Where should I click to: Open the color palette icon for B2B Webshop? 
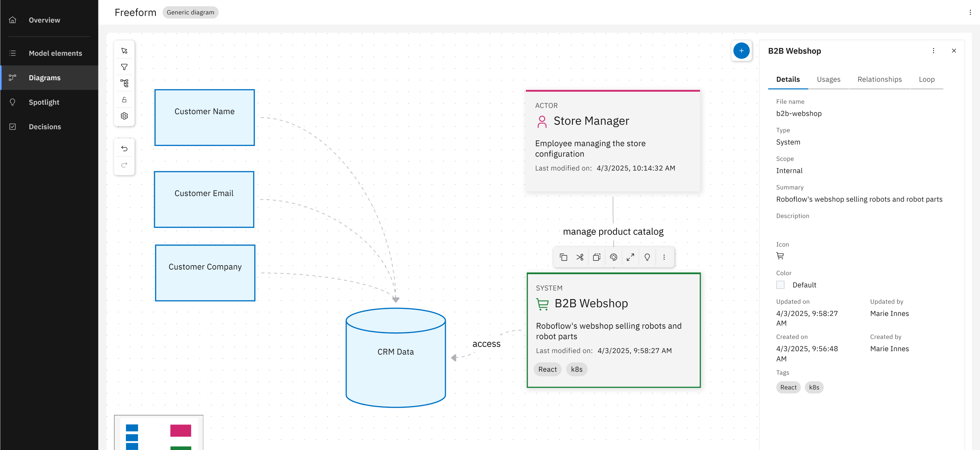[613, 257]
